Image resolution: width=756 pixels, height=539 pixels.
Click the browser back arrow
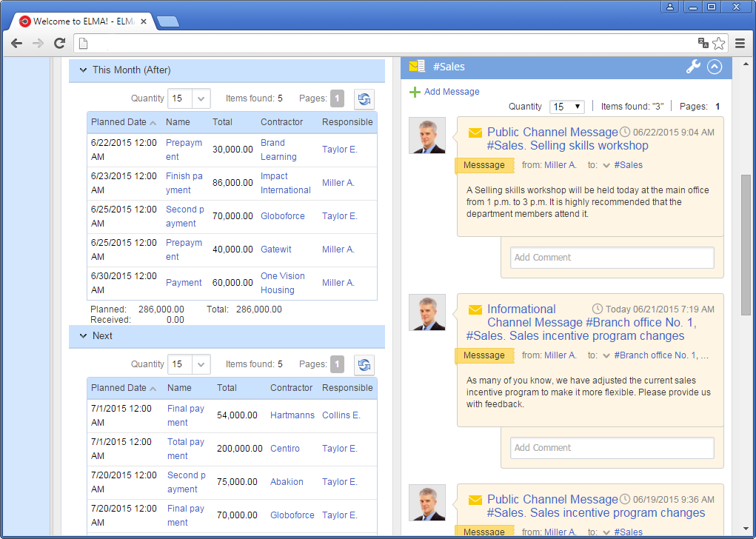coord(17,44)
